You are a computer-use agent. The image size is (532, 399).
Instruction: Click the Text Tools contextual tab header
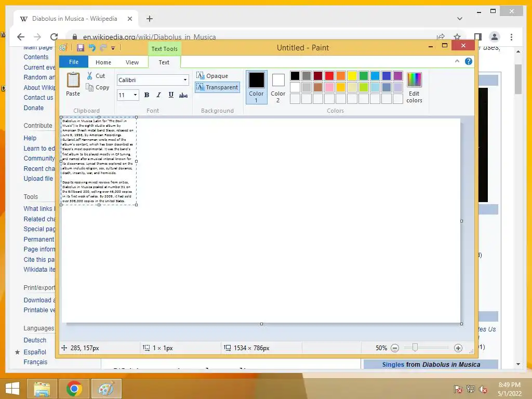point(165,48)
